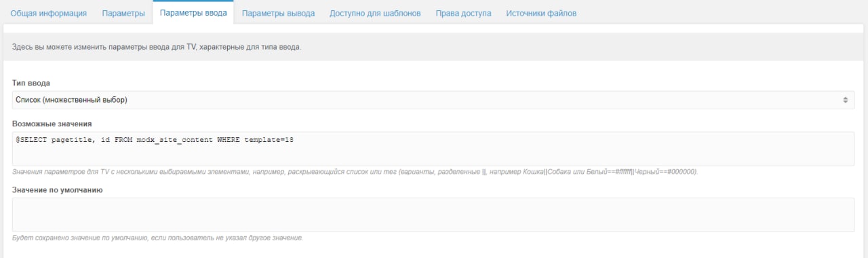
Task: Switch to Источники файлов tab
Action: 541,13
